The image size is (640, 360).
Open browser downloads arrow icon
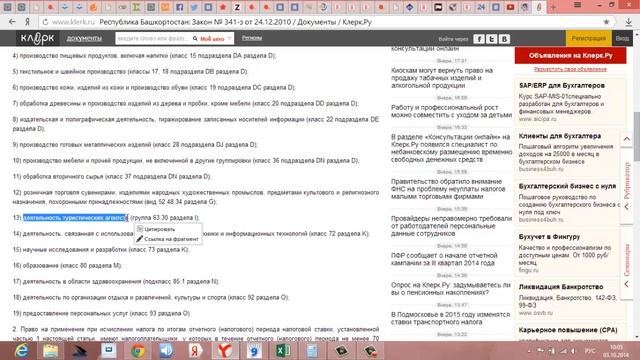coord(629,22)
